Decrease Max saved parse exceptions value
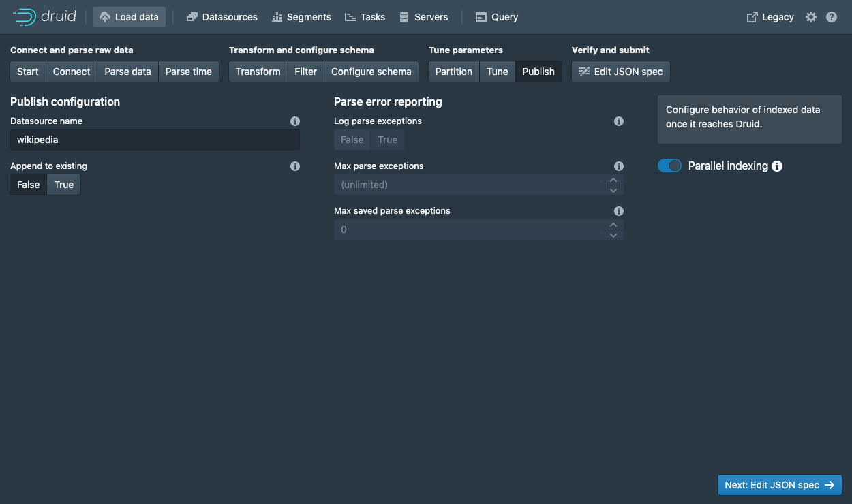 [613, 235]
